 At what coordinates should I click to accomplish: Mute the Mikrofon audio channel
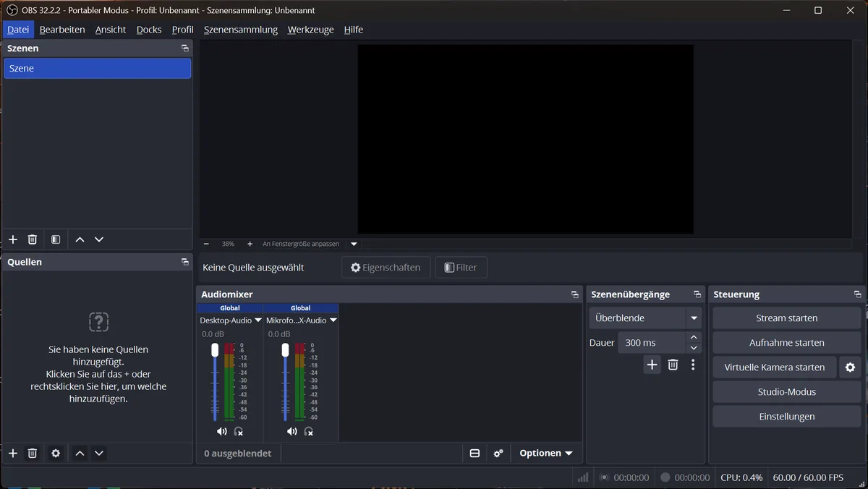coord(292,431)
